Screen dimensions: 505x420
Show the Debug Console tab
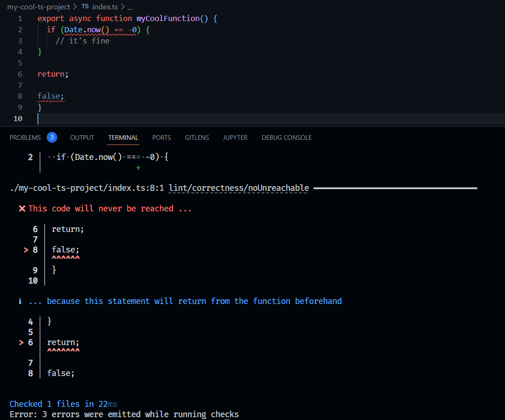click(286, 138)
